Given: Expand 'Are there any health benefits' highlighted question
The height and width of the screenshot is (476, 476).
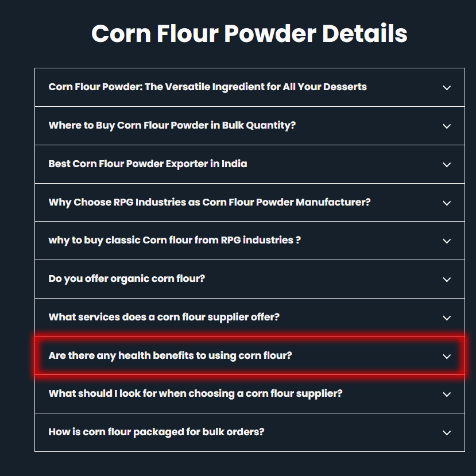Looking at the screenshot, I should pos(170,356).
